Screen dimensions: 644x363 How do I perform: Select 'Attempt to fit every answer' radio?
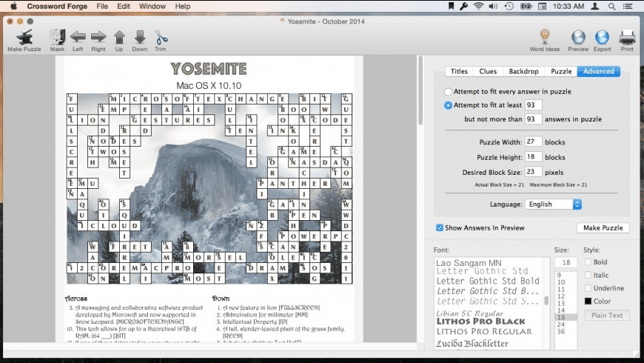pyautogui.click(x=448, y=91)
